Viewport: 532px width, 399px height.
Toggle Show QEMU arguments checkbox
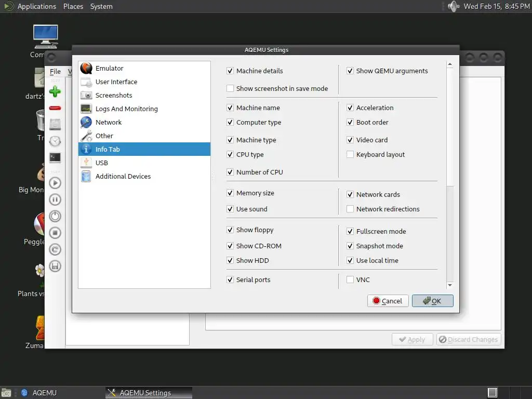pos(350,71)
